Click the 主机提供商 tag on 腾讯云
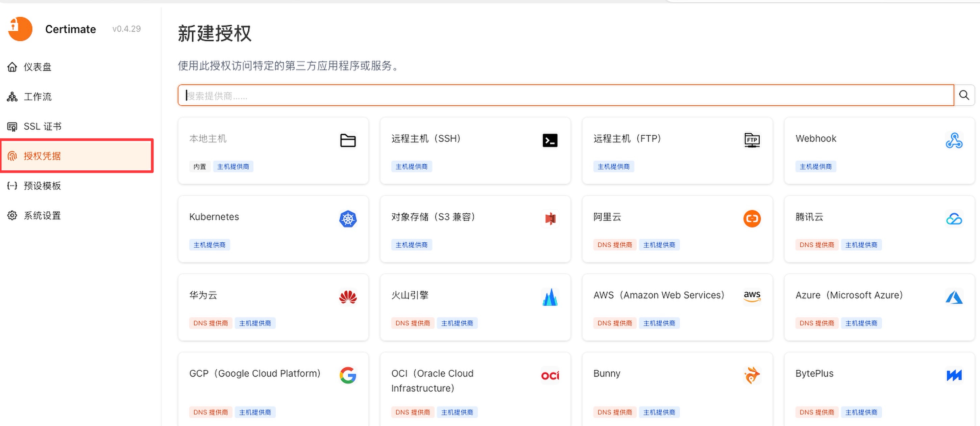 click(x=861, y=245)
